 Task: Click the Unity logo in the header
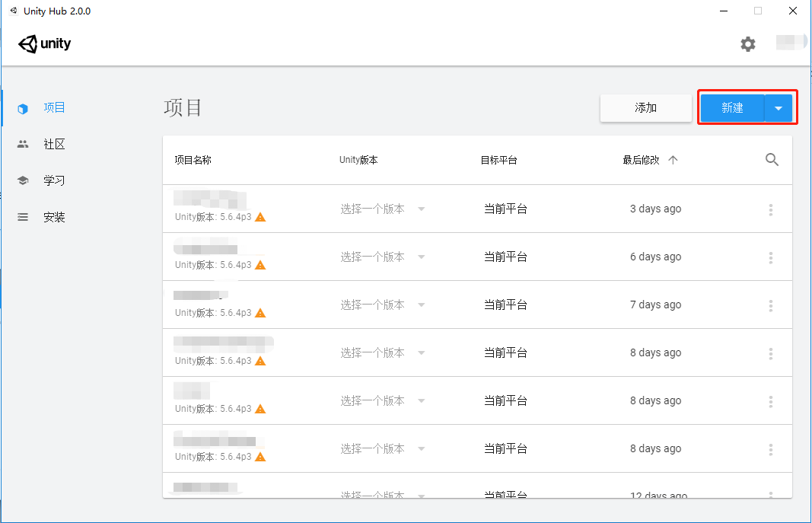[x=44, y=44]
